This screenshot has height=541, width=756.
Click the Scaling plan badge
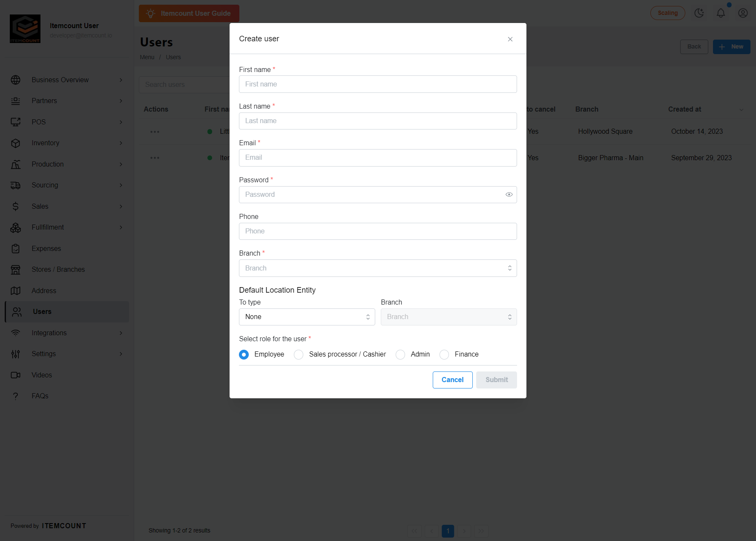click(x=667, y=13)
